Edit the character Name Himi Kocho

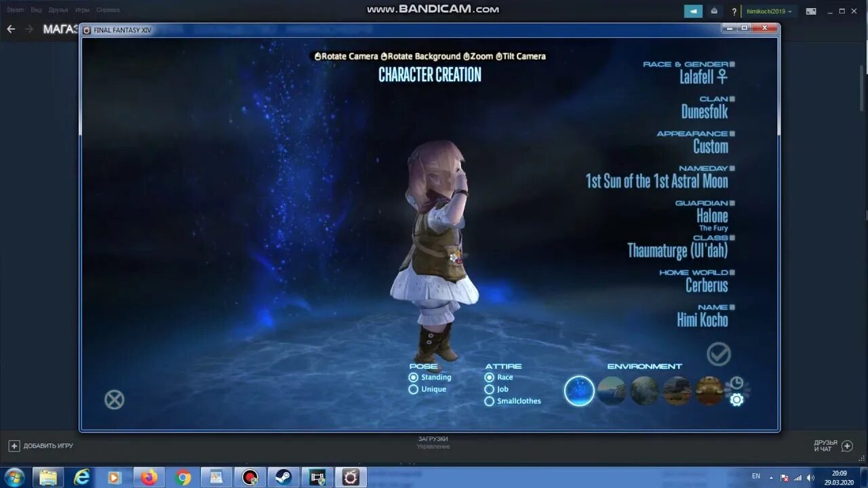pos(703,320)
